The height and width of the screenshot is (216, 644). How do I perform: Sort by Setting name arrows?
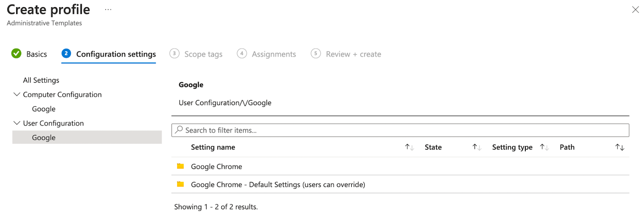[409, 147]
